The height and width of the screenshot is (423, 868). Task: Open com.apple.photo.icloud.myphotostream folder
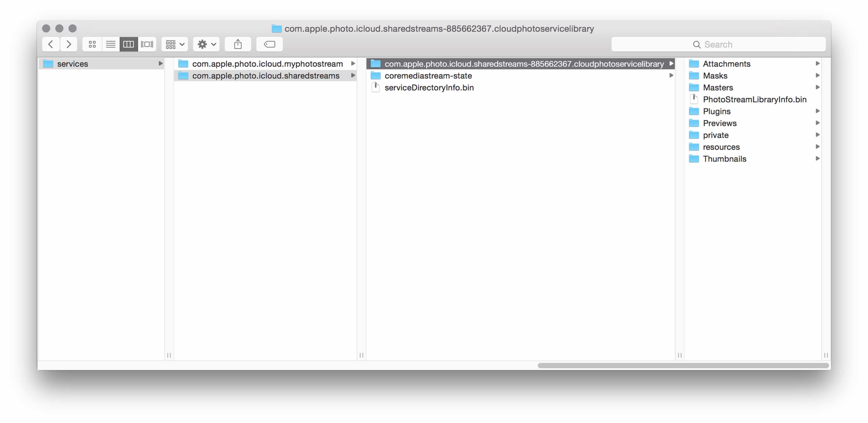pyautogui.click(x=267, y=64)
